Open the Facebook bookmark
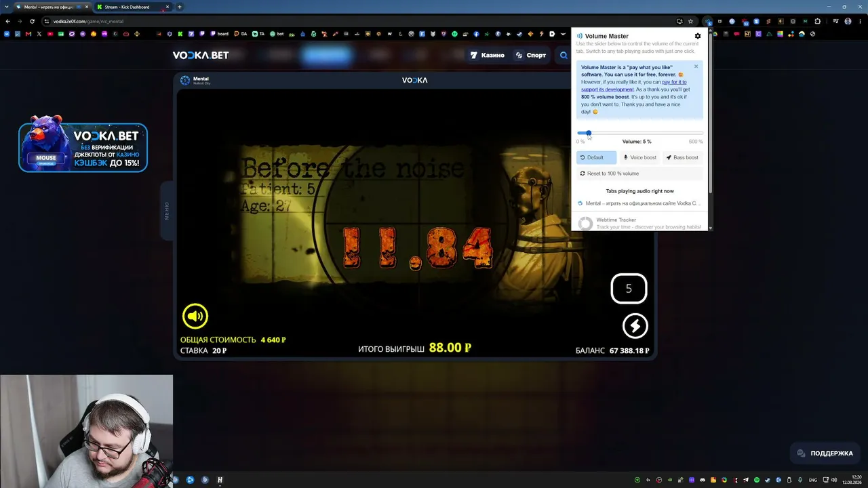The height and width of the screenshot is (488, 868). click(x=477, y=34)
